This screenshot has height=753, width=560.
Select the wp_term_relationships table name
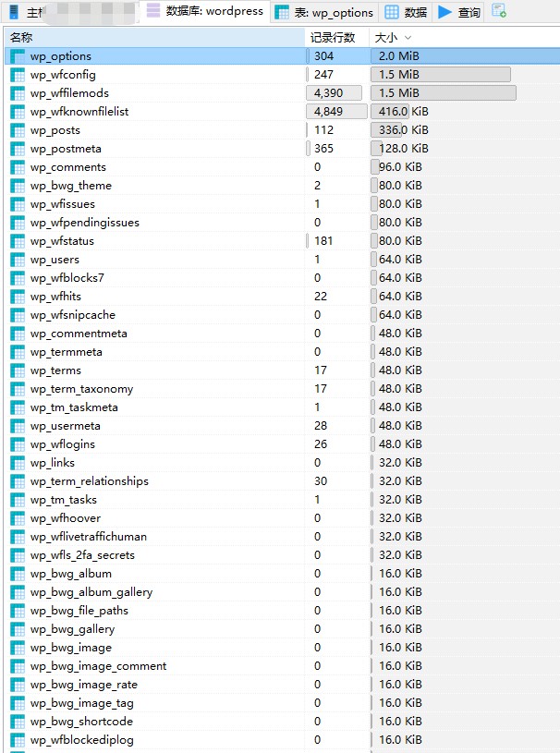[89, 481]
